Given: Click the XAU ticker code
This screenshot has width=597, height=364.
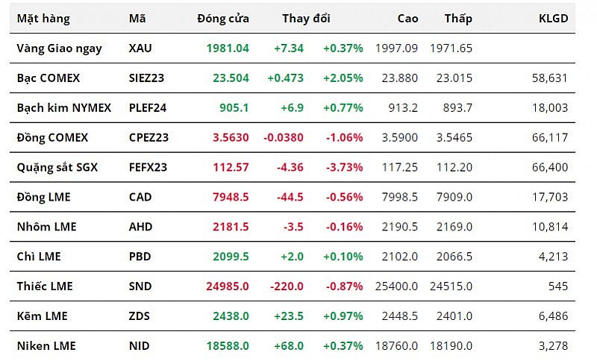Looking at the screenshot, I should click(140, 48).
